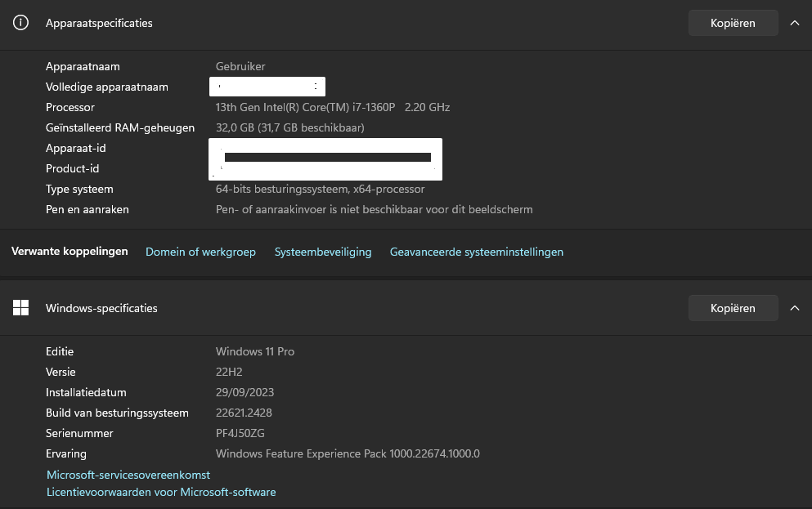This screenshot has height=509, width=812.
Task: Open the Domein of werkgroep link
Action: (200, 252)
